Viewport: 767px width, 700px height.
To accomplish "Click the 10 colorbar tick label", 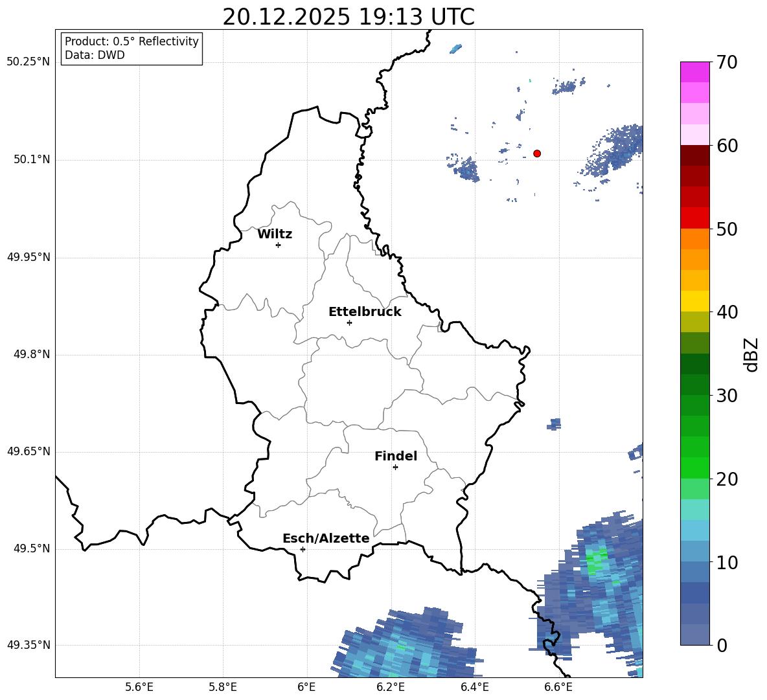I will [x=727, y=562].
